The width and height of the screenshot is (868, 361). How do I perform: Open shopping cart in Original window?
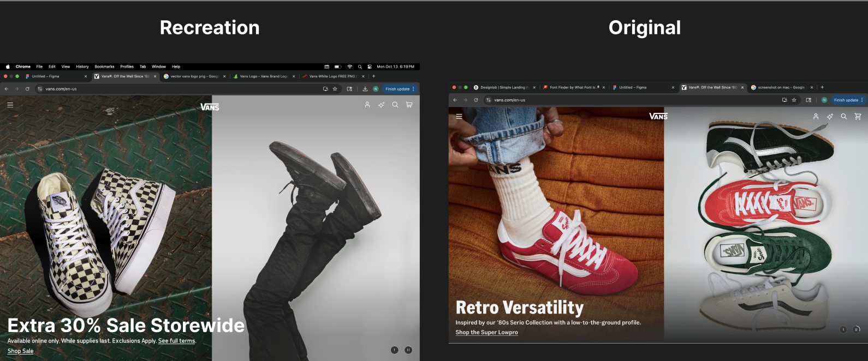(858, 116)
